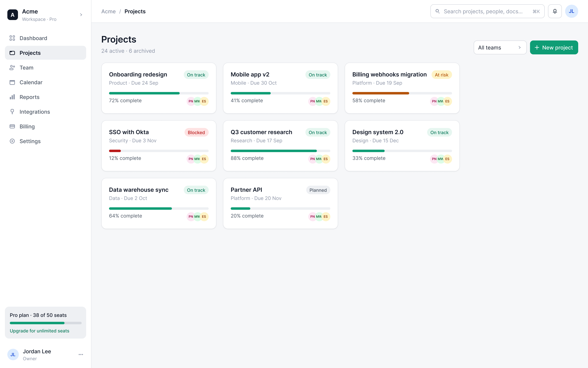
Task: Open notifications bell
Action: [x=555, y=11]
